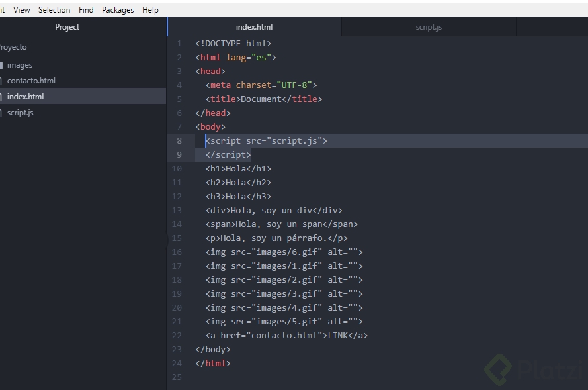The height and width of the screenshot is (390, 588).
Task: Select the index.html editor tab
Action: 254,27
